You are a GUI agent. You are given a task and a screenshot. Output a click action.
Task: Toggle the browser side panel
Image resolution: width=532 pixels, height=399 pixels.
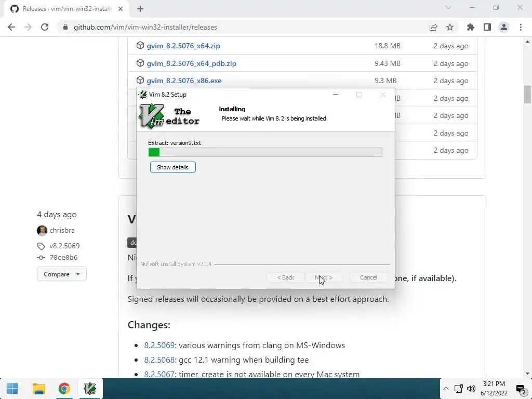(487, 27)
